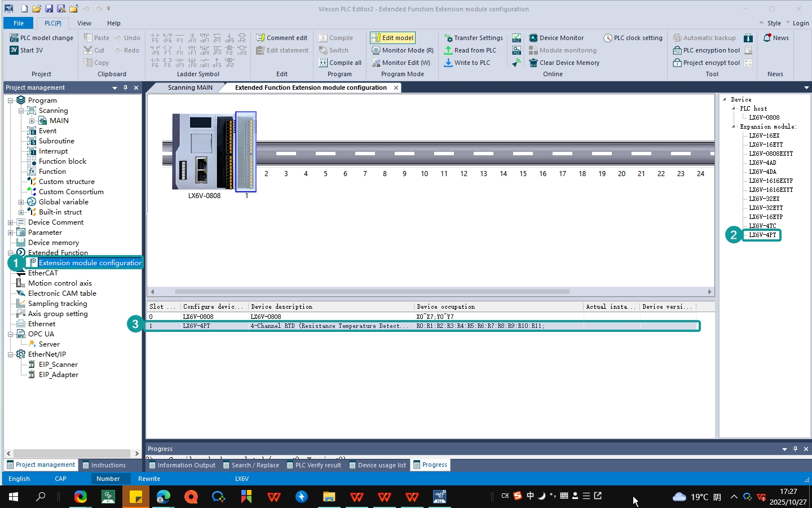
Task: Switch to the Scanning MAIN tab
Action: 190,87
